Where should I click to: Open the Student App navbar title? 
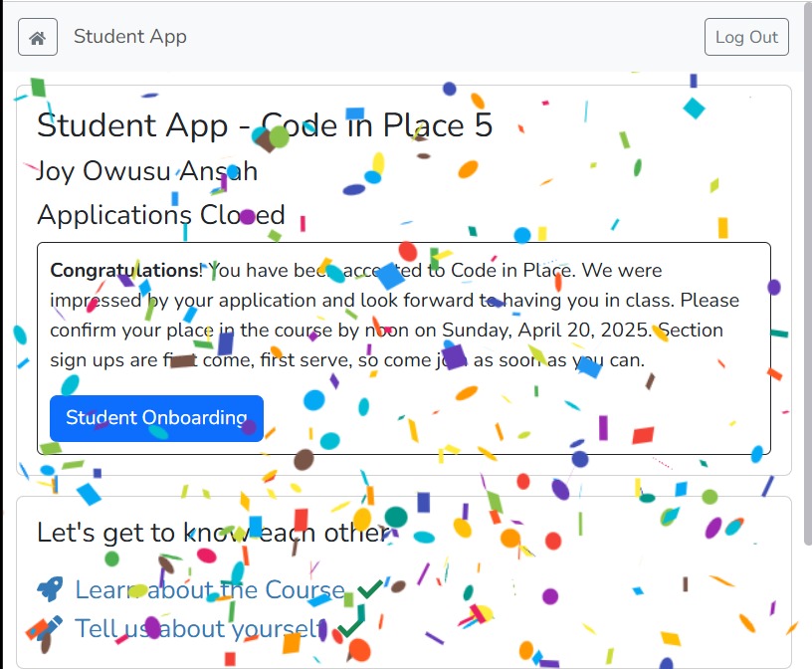tap(130, 37)
